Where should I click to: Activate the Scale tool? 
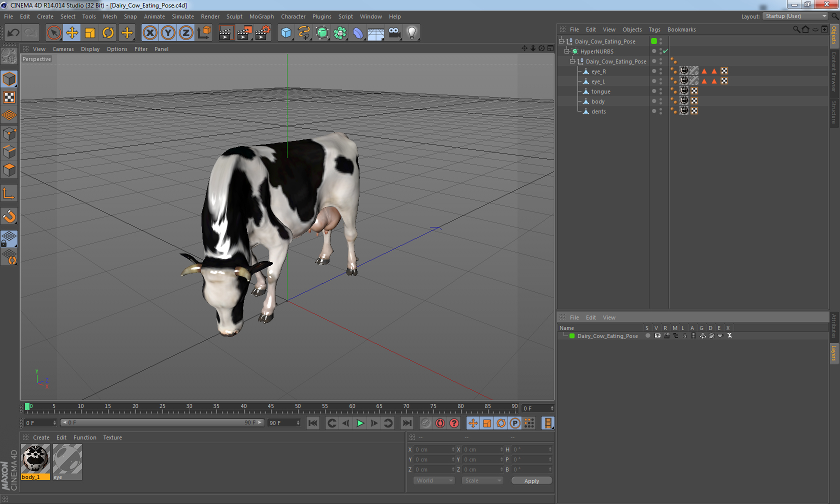(x=90, y=33)
